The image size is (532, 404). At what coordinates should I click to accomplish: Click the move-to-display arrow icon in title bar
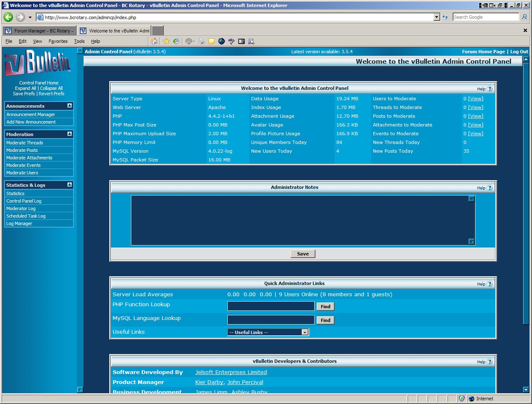(492, 5)
